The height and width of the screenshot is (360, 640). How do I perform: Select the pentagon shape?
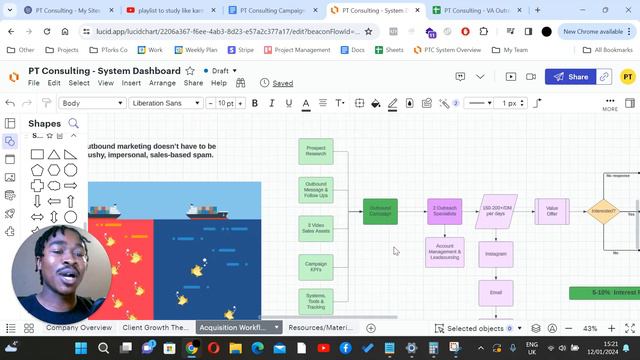(37, 170)
